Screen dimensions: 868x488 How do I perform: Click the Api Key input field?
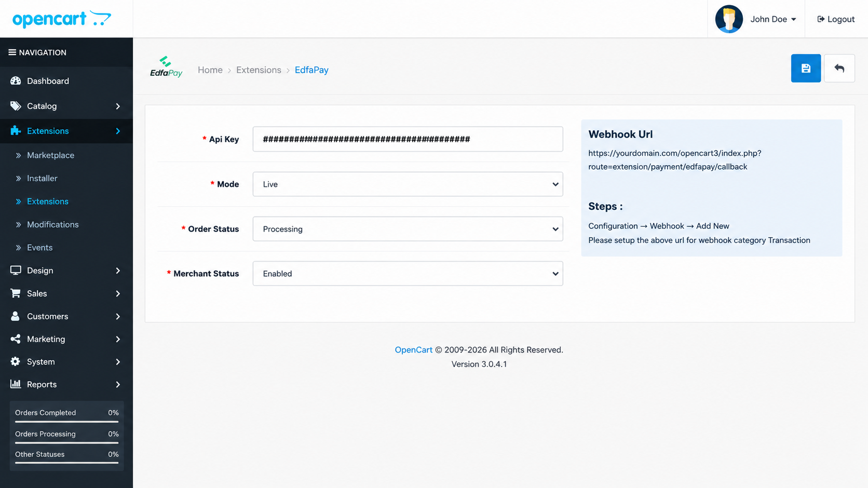[x=408, y=139]
